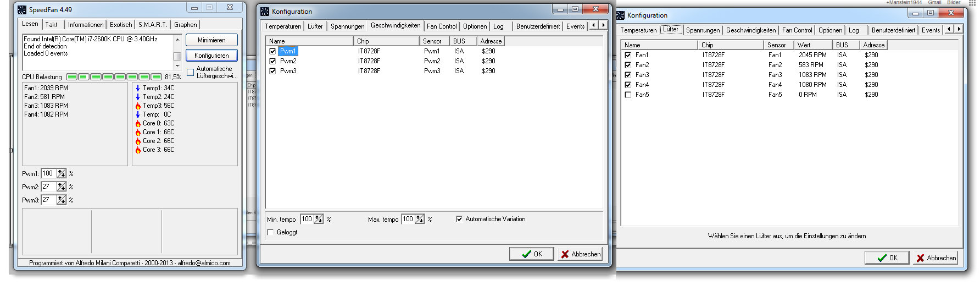980x285 pixels.
Task: Click the Minimieren button
Action: pos(211,40)
